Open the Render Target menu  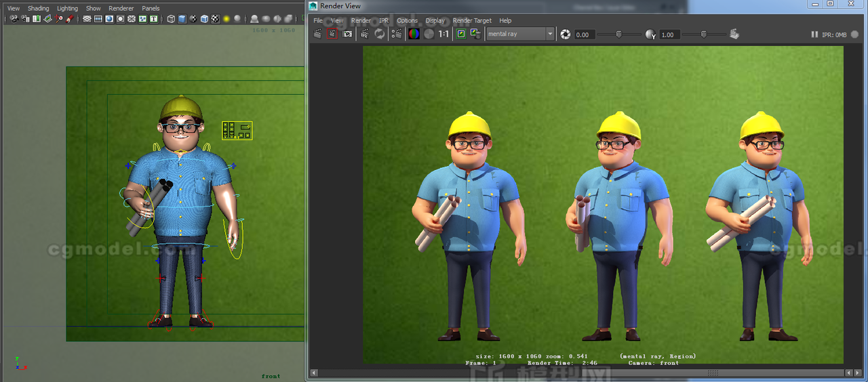[x=471, y=20]
